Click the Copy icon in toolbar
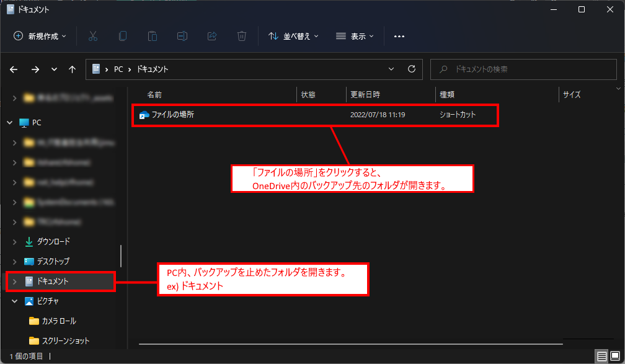Screen dimensions: 625x364 coord(123,37)
